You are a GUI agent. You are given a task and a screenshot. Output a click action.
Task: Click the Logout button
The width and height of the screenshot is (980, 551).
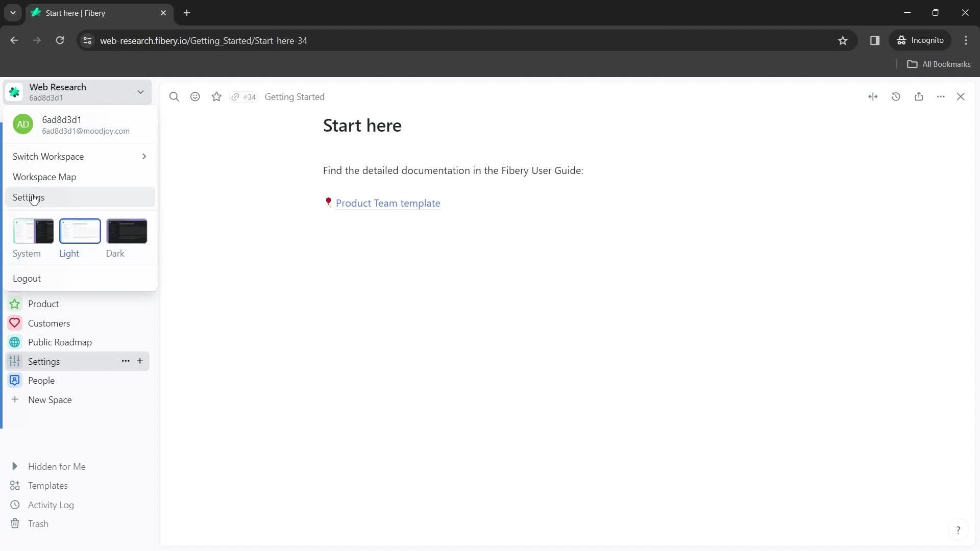pos(27,279)
